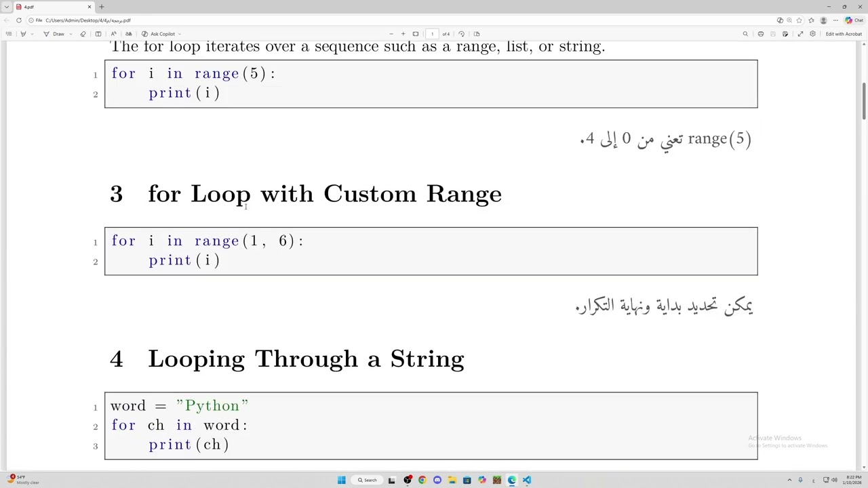Viewport: 868px width, 488px height.
Task: Refresh the page
Action: pos(18,20)
